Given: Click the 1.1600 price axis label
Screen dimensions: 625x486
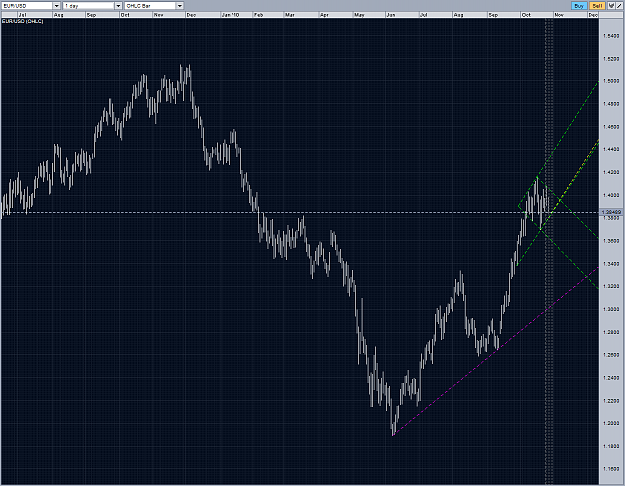Looking at the screenshot, I should (x=611, y=469).
